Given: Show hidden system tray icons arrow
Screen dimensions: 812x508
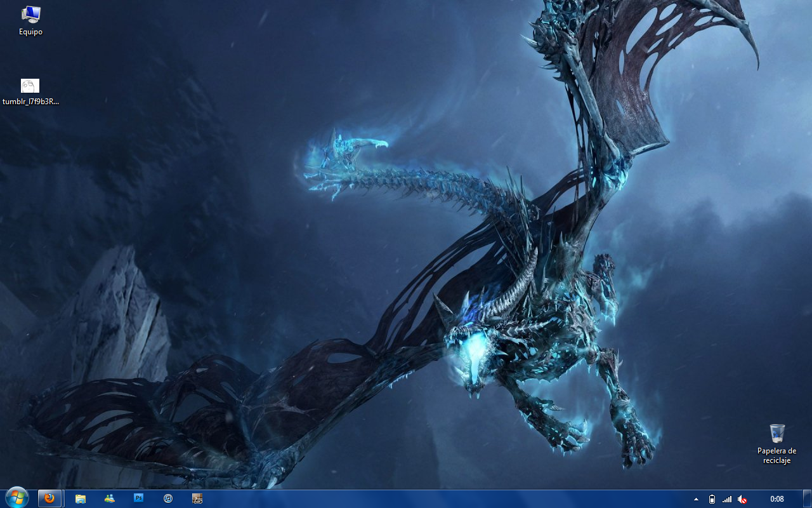Looking at the screenshot, I should [696, 499].
